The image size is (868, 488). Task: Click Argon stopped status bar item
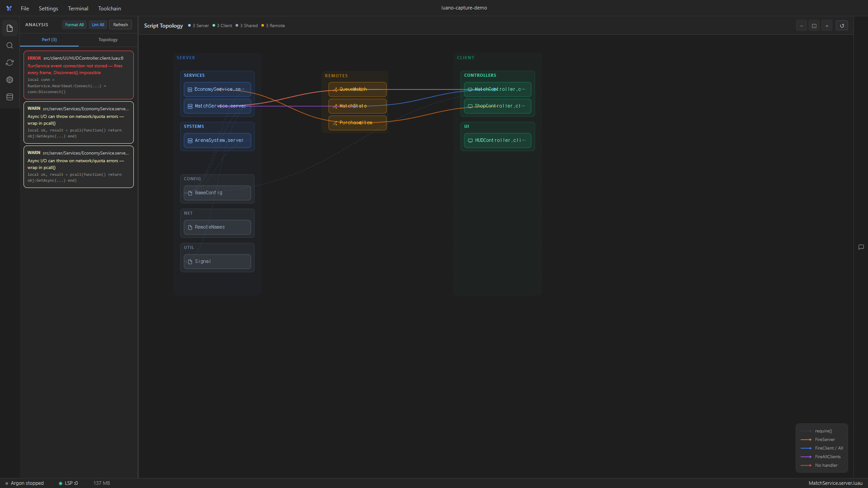coord(24,483)
